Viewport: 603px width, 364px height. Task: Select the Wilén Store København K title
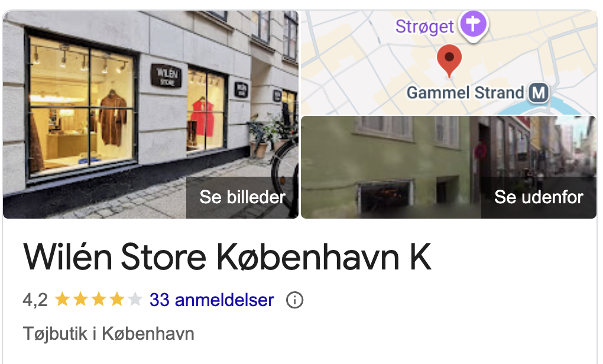click(x=227, y=257)
